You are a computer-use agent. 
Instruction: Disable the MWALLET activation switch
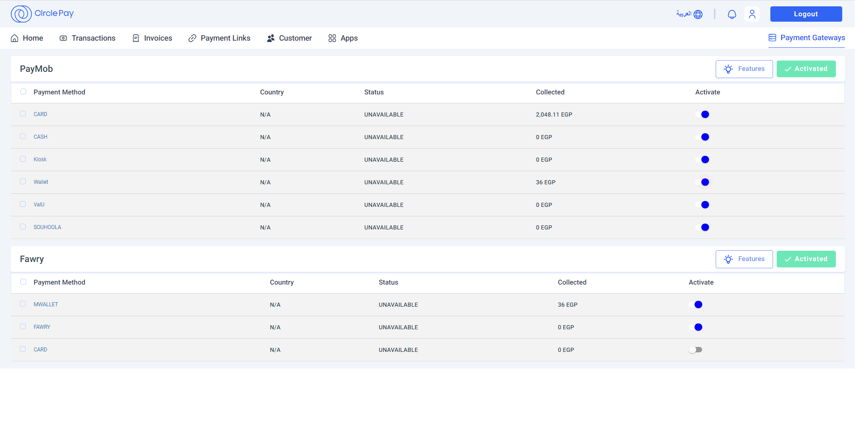(x=695, y=305)
